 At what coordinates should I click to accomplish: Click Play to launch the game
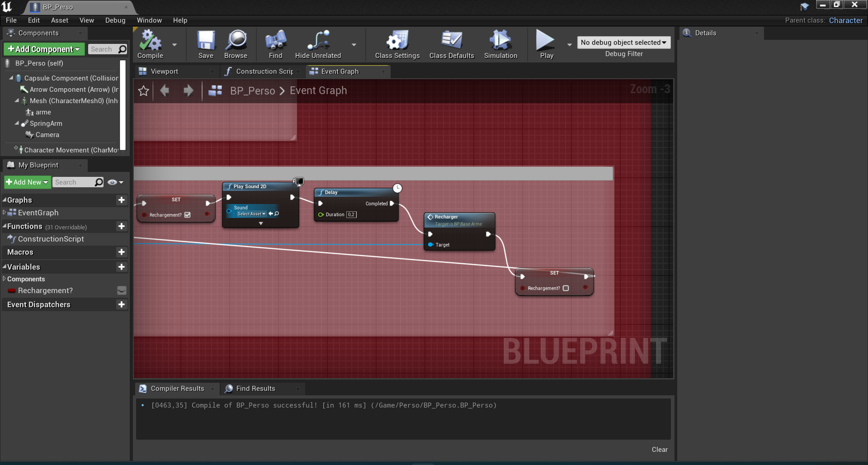546,44
